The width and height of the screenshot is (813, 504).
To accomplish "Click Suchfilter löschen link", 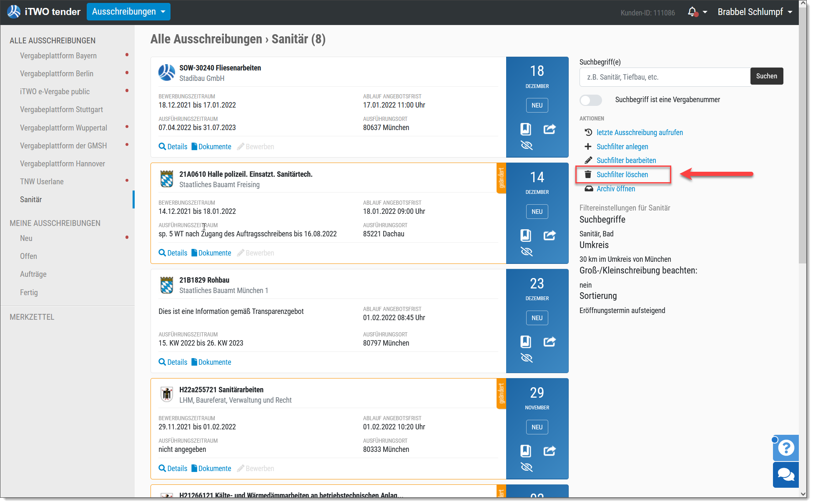I will pyautogui.click(x=622, y=175).
